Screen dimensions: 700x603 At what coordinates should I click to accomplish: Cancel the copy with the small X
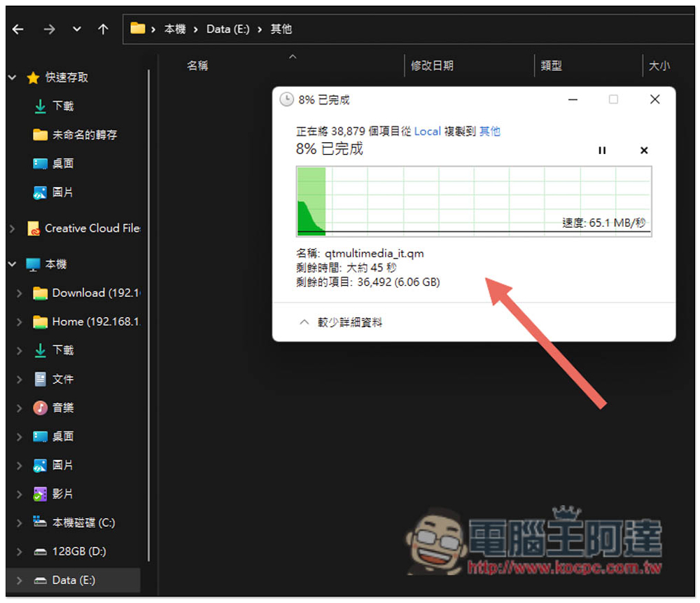coord(644,151)
